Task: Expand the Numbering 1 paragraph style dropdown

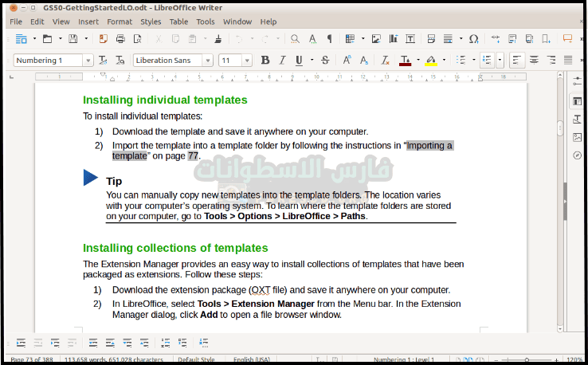Action: coord(88,61)
